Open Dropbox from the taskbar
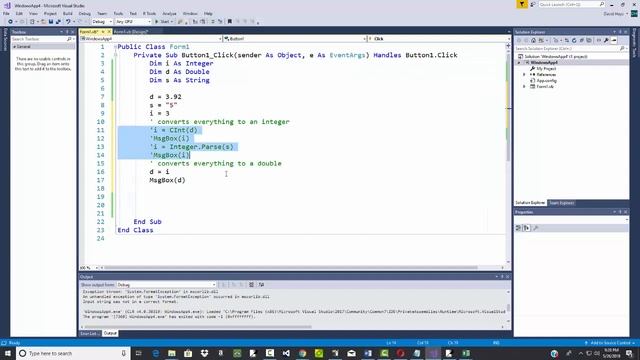This screenshot has height=360, width=640. (x=204, y=353)
